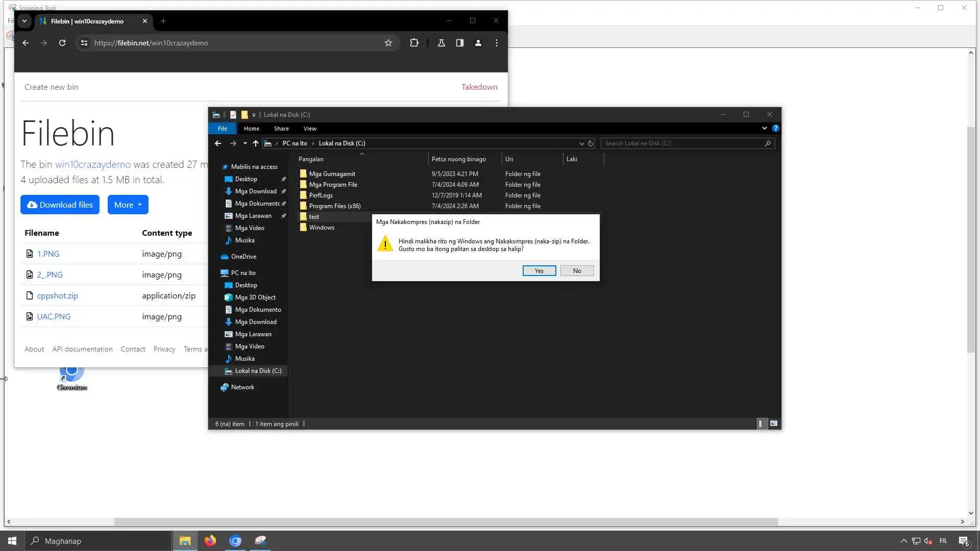Image resolution: width=980 pixels, height=551 pixels.
Task: Open the cppshot.zip file link
Action: (x=57, y=295)
